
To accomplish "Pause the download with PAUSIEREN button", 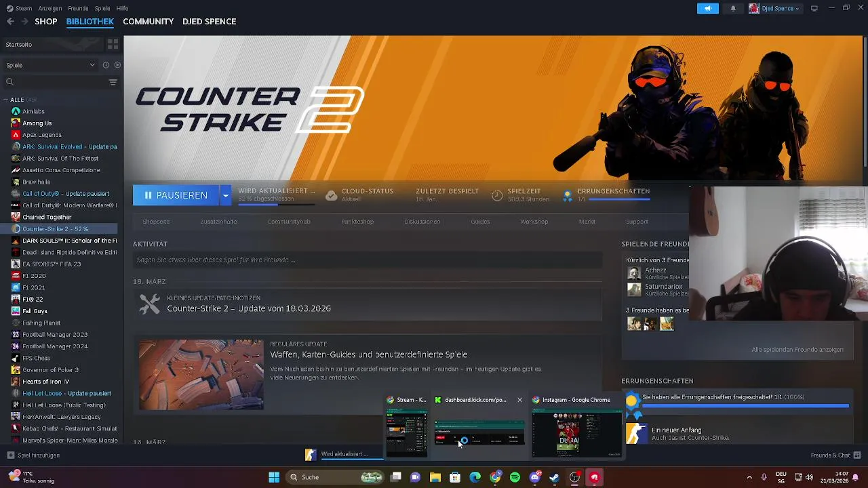I will click(x=176, y=195).
